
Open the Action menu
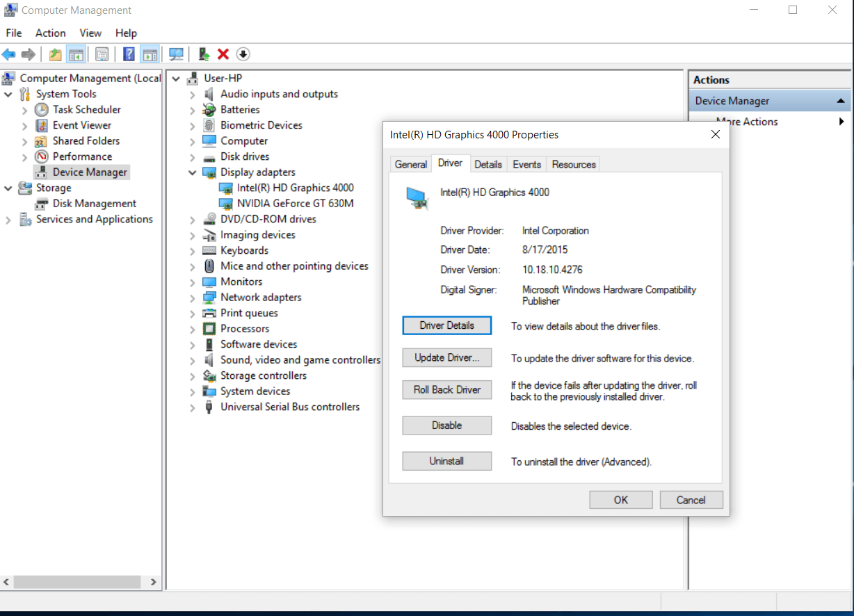50,33
